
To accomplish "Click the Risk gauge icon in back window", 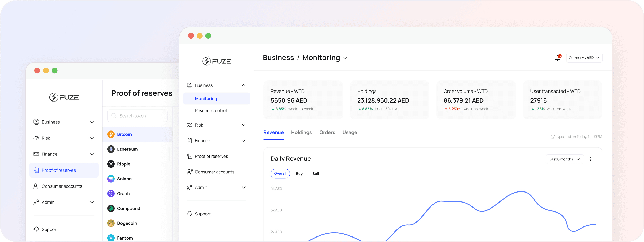I will (x=36, y=138).
